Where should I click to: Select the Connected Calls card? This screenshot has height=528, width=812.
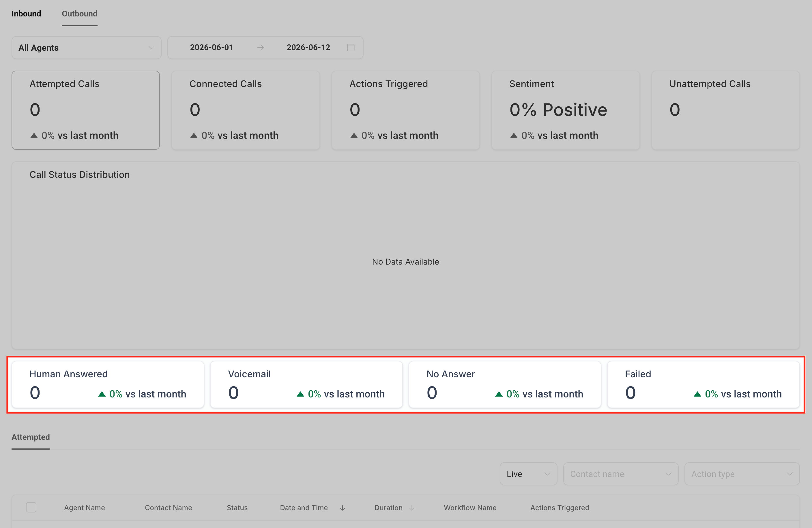coord(245,110)
